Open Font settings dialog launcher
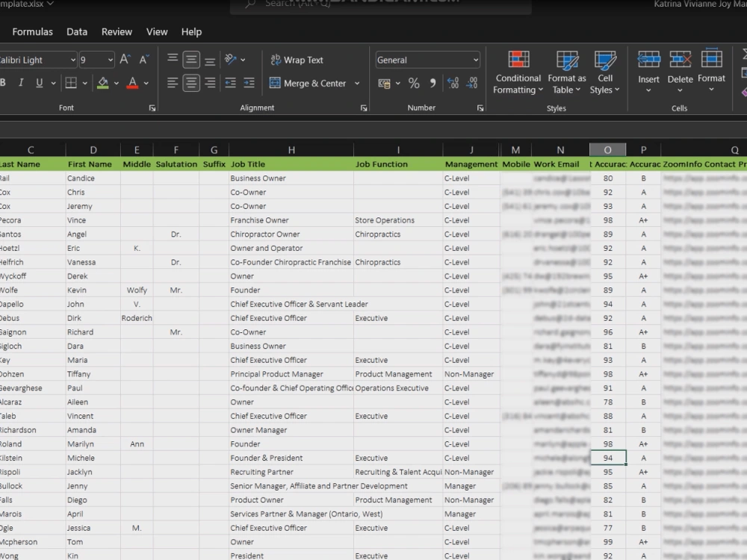 click(x=152, y=108)
